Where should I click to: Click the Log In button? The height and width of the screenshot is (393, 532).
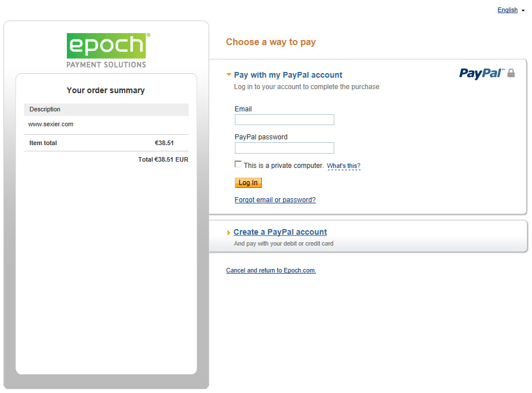248,183
